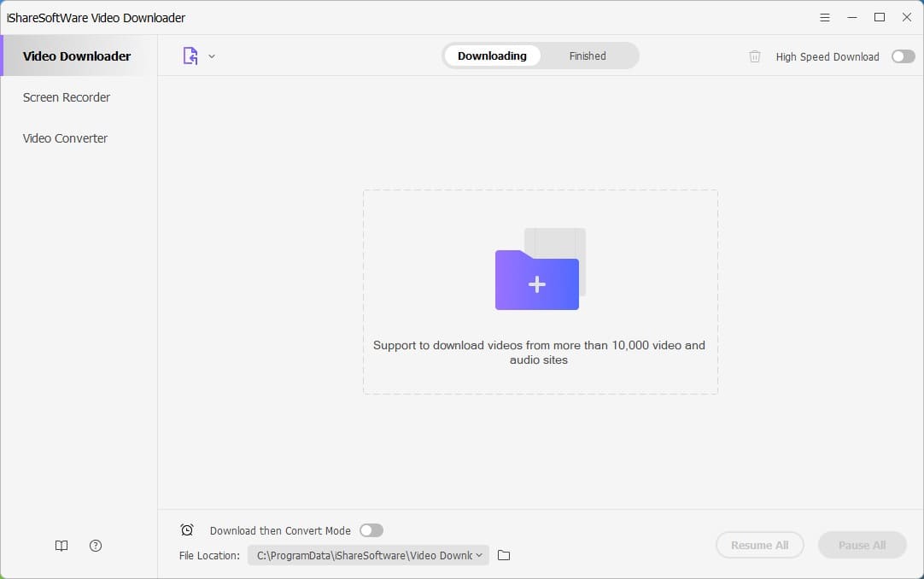Click the Resume All button

[x=759, y=545]
